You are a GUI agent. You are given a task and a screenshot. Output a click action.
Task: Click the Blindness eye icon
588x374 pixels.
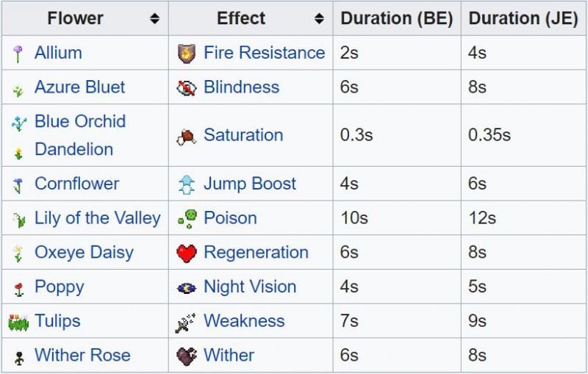(187, 87)
